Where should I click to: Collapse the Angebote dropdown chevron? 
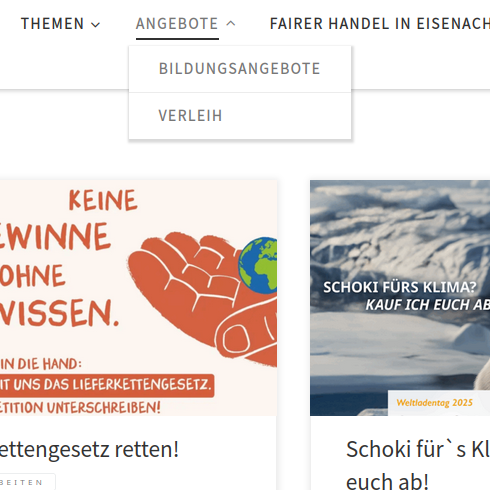pyautogui.click(x=231, y=24)
